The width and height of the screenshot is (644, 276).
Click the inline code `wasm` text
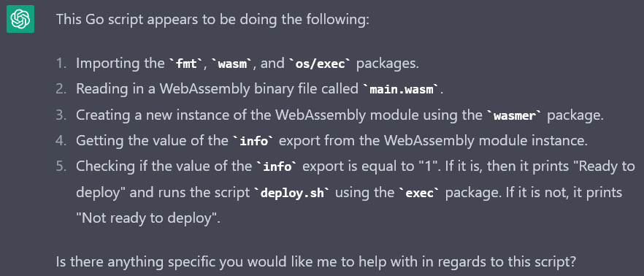(x=230, y=64)
